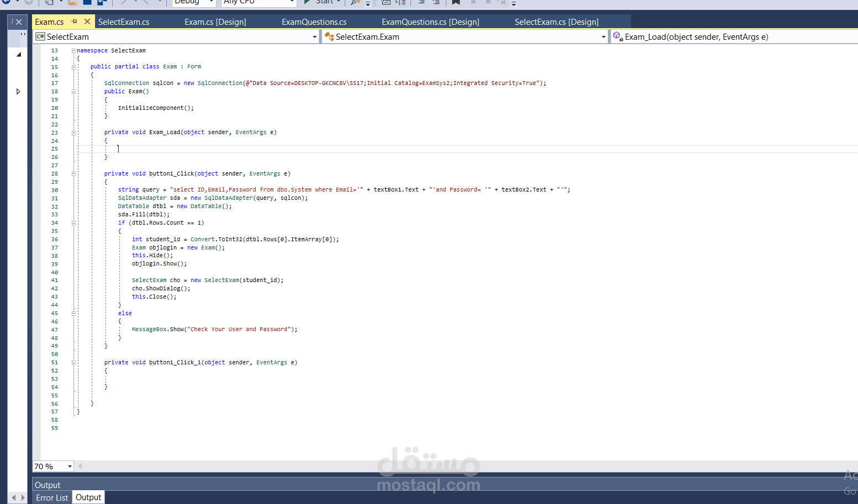Click the Find in Files magnifier icon
Viewport: 858px width, 504px height.
[x=353, y=3]
